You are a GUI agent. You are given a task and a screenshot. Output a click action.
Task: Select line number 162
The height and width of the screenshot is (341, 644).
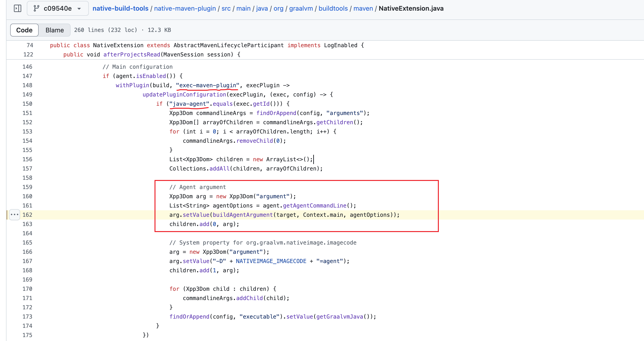(27, 215)
